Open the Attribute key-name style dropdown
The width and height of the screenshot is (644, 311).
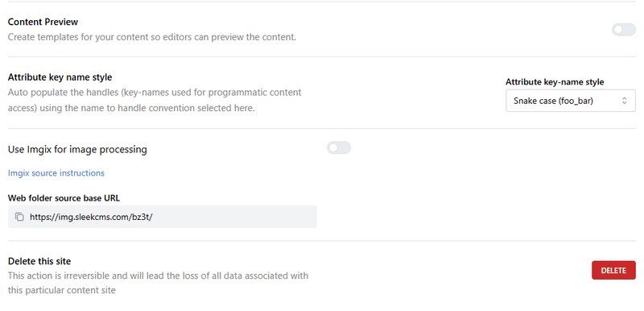571,101
